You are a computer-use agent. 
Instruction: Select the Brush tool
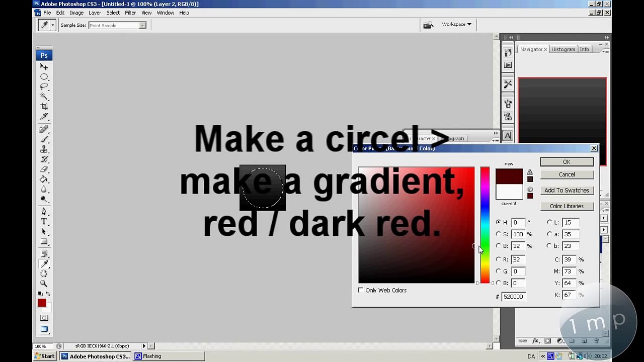pos(44,139)
